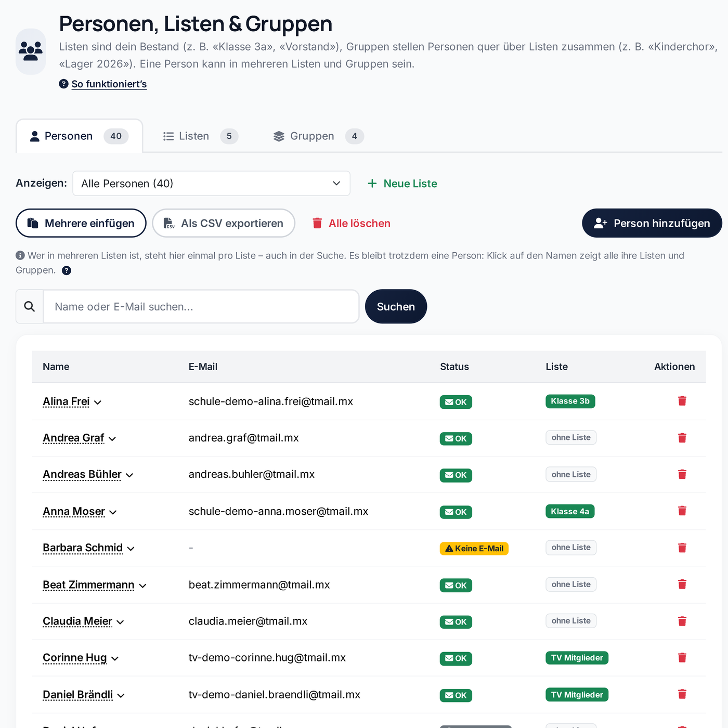This screenshot has width=728, height=728.
Task: Click the 'Mehrere einfügen' button
Action: tap(81, 223)
